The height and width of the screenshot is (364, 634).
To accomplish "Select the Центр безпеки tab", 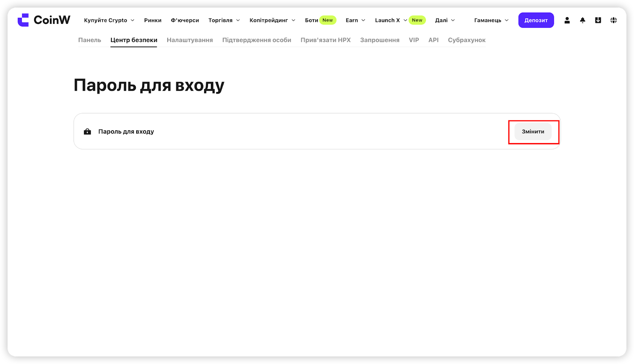I will 134,40.
